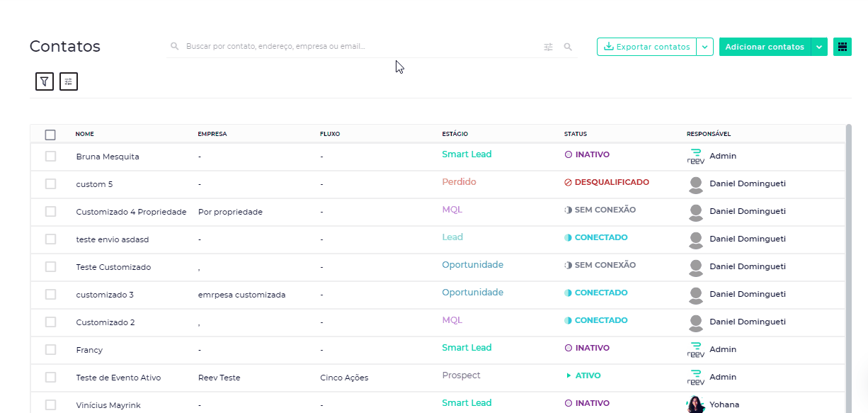The width and height of the screenshot is (868, 413).
Task: Click the advanced search sliders icon
Action: tap(548, 47)
